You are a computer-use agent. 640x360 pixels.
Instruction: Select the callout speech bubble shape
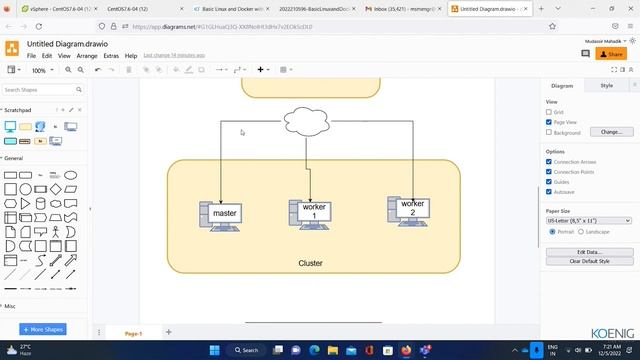[40, 232]
